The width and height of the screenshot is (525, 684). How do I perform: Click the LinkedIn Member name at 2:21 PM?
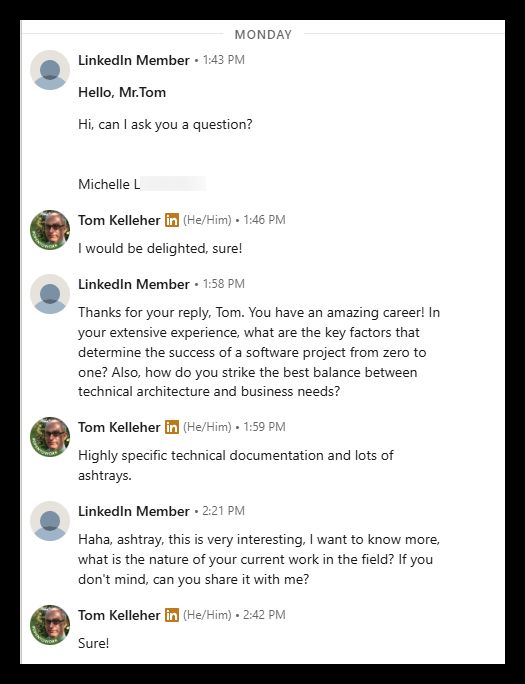click(134, 511)
